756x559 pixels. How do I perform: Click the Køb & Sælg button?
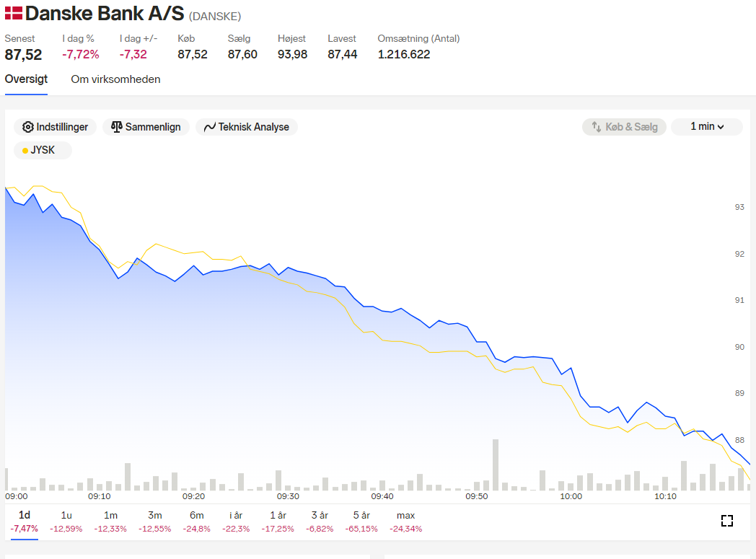tap(624, 127)
